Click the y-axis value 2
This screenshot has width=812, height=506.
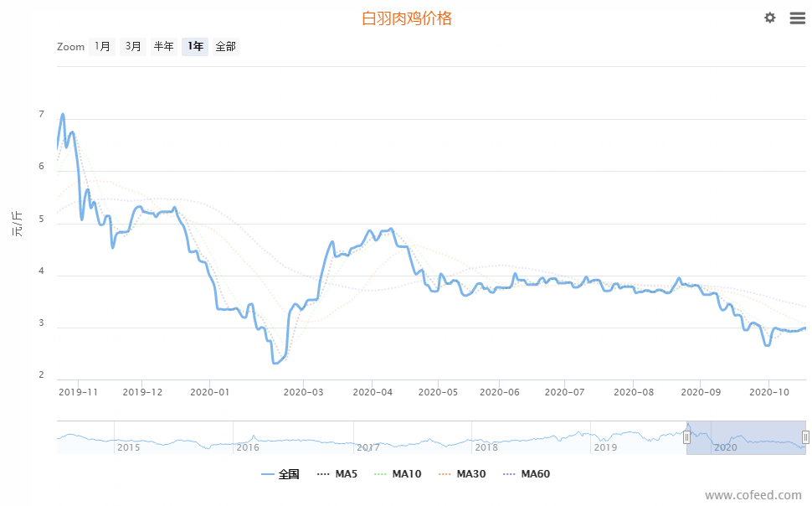(x=41, y=374)
